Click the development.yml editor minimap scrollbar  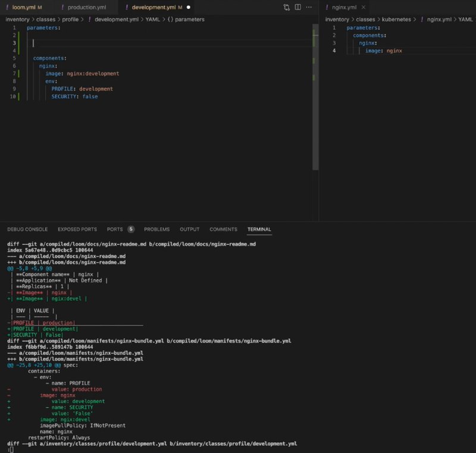pyautogui.click(x=315, y=97)
